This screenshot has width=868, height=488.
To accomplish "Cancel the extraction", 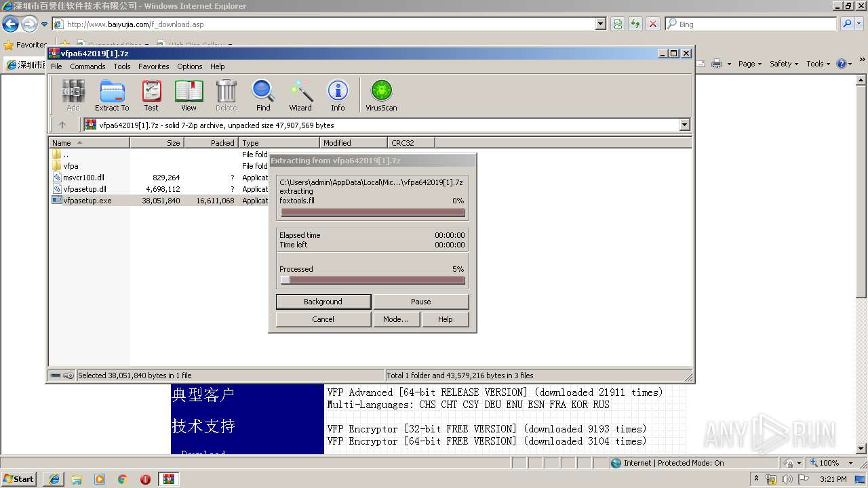I will click(x=323, y=319).
